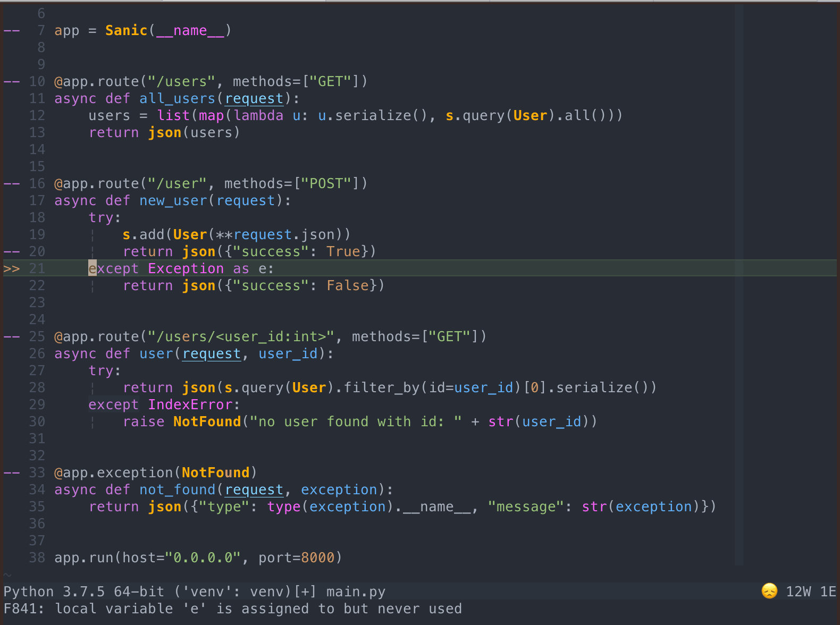The image size is (840, 625).
Task: Click '"message"' key on line 35
Action: tap(526, 506)
